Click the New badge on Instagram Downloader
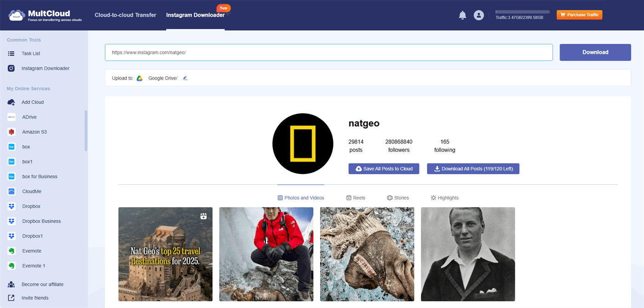The height and width of the screenshot is (308, 644). coord(224,8)
